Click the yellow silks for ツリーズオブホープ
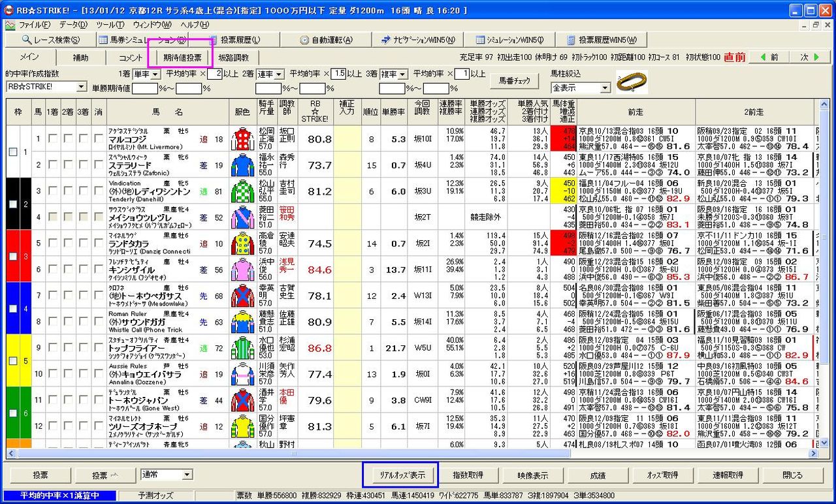The image size is (836, 504). (242, 426)
